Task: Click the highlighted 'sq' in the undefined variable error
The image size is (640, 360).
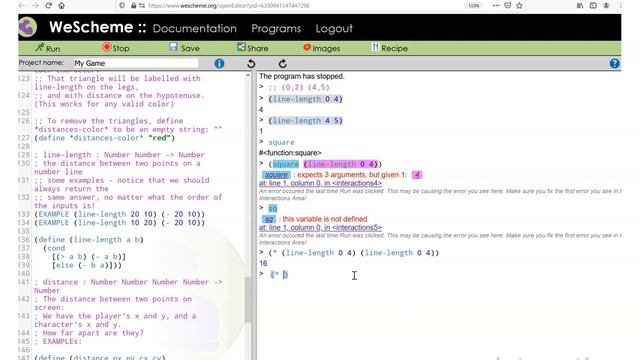Action: pyautogui.click(x=269, y=219)
